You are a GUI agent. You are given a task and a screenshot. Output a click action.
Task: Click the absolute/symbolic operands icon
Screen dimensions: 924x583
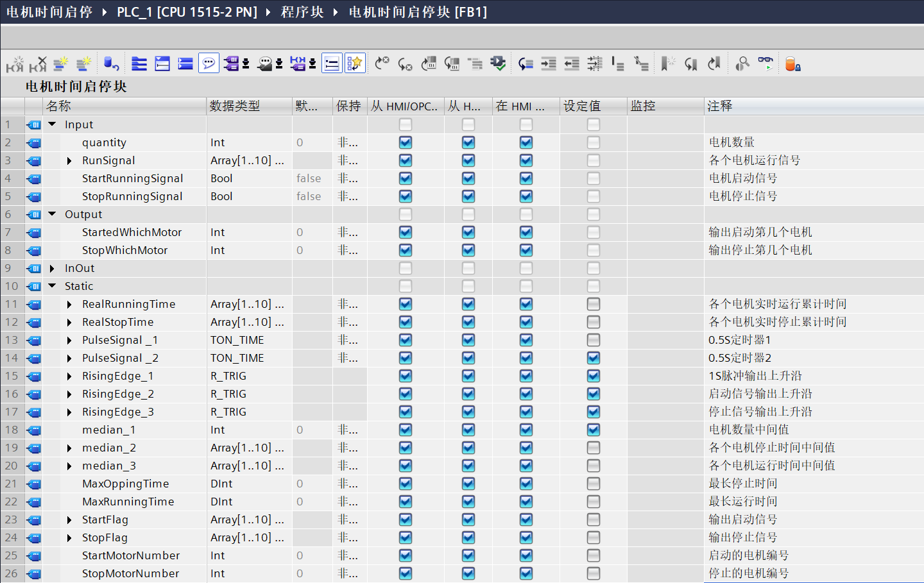pos(232,64)
